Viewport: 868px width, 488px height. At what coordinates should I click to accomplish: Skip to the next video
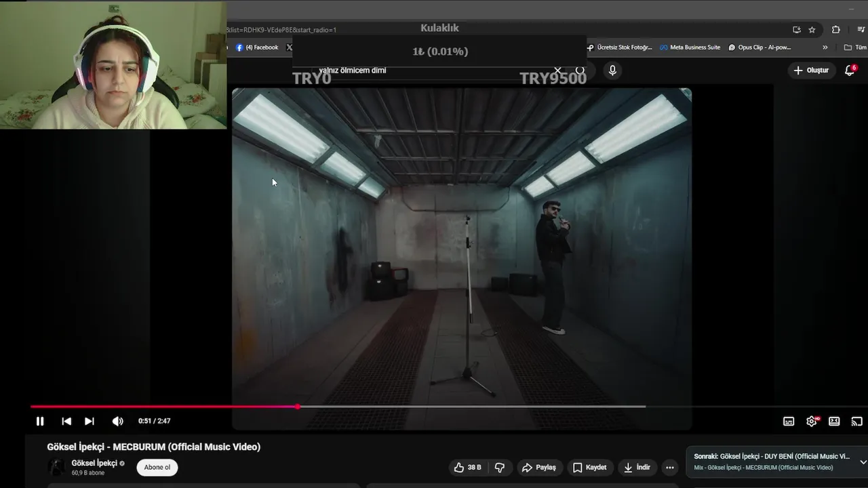tap(90, 421)
